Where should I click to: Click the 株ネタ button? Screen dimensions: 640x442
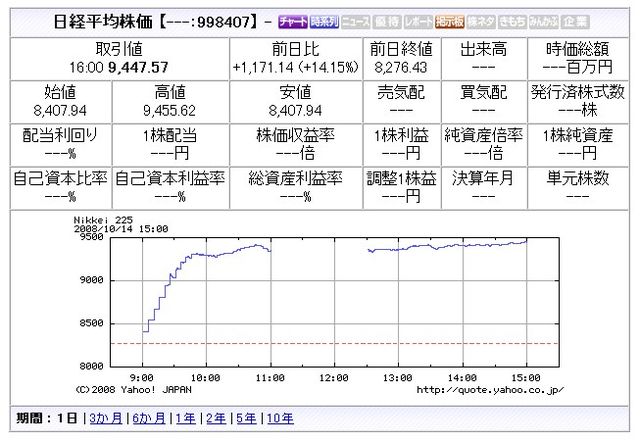coord(479,21)
